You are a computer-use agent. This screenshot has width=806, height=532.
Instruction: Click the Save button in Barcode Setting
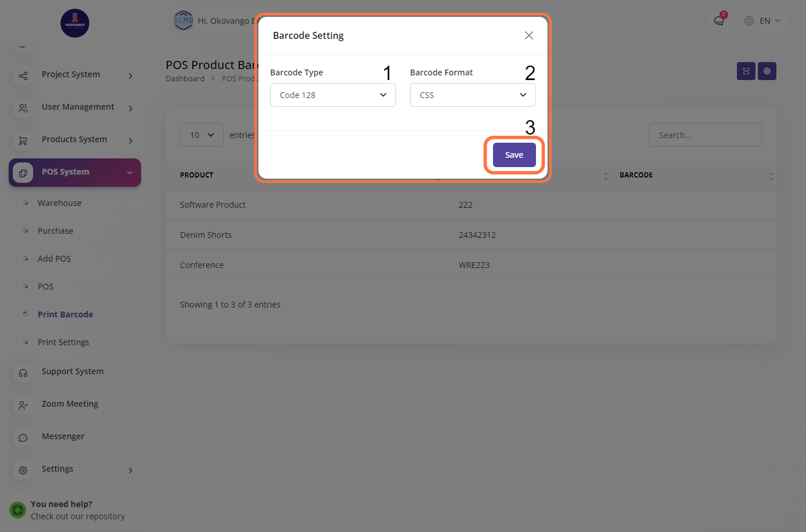(x=514, y=155)
